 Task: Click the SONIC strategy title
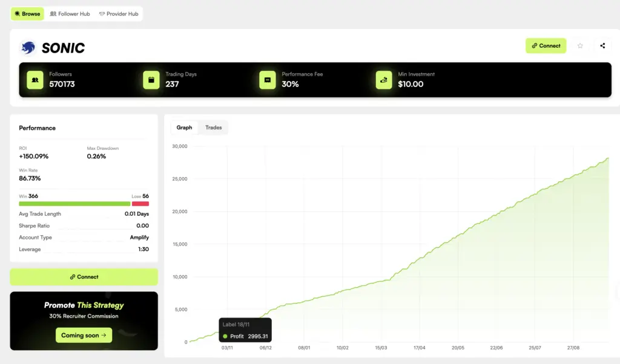(63, 48)
